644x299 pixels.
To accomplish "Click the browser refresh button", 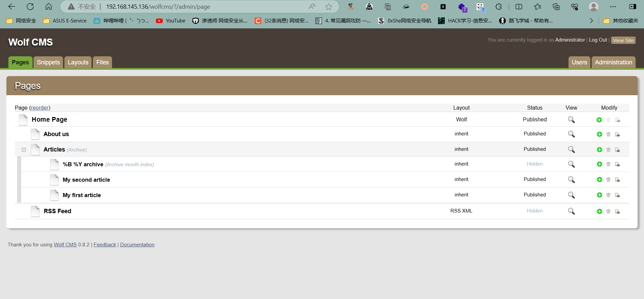I will 30,6.
